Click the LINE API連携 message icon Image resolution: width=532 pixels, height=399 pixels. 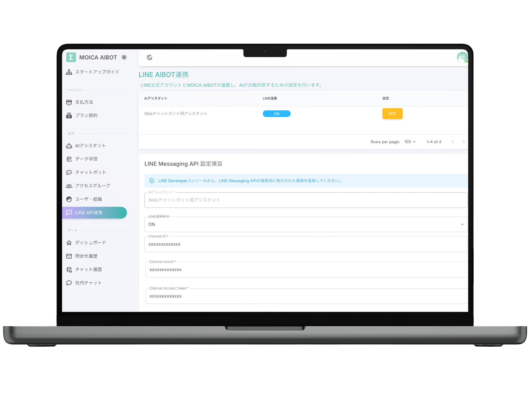[69, 213]
